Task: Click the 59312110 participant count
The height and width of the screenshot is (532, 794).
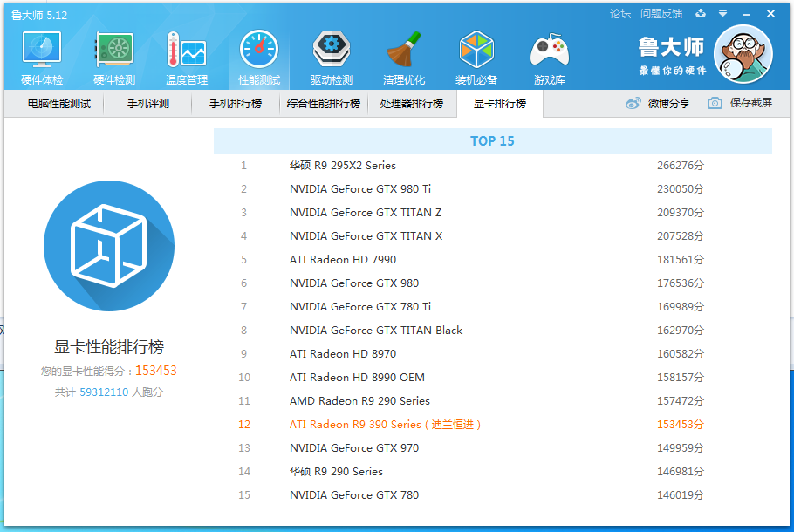Action: click(x=104, y=392)
